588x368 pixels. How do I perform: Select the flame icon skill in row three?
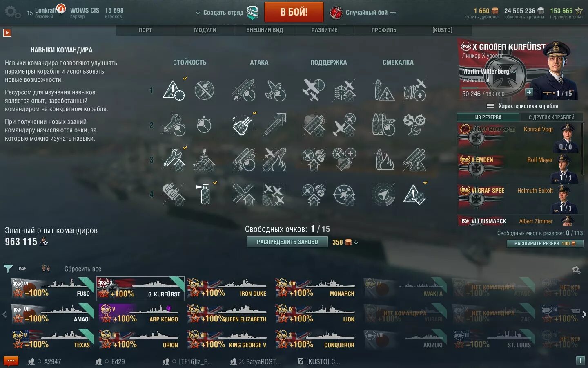pyautogui.click(x=384, y=159)
